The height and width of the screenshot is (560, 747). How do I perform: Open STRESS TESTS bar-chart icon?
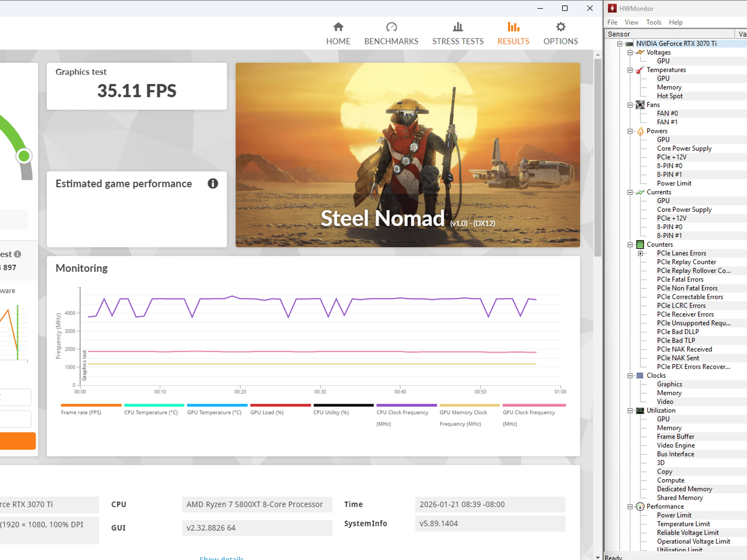(x=458, y=27)
